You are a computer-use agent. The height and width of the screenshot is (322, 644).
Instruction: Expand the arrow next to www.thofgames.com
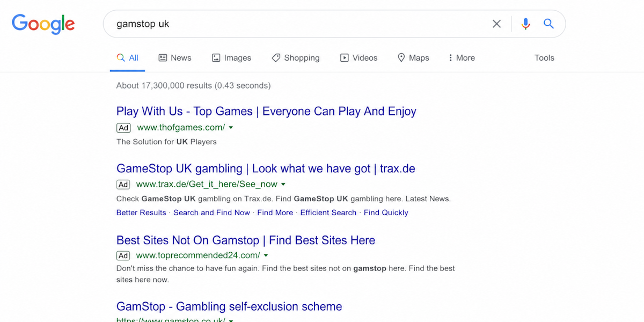(x=231, y=128)
